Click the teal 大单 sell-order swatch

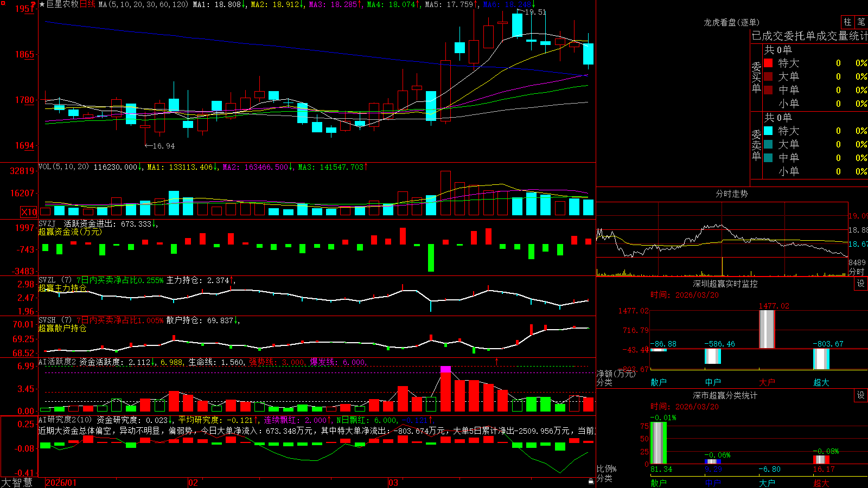click(768, 144)
